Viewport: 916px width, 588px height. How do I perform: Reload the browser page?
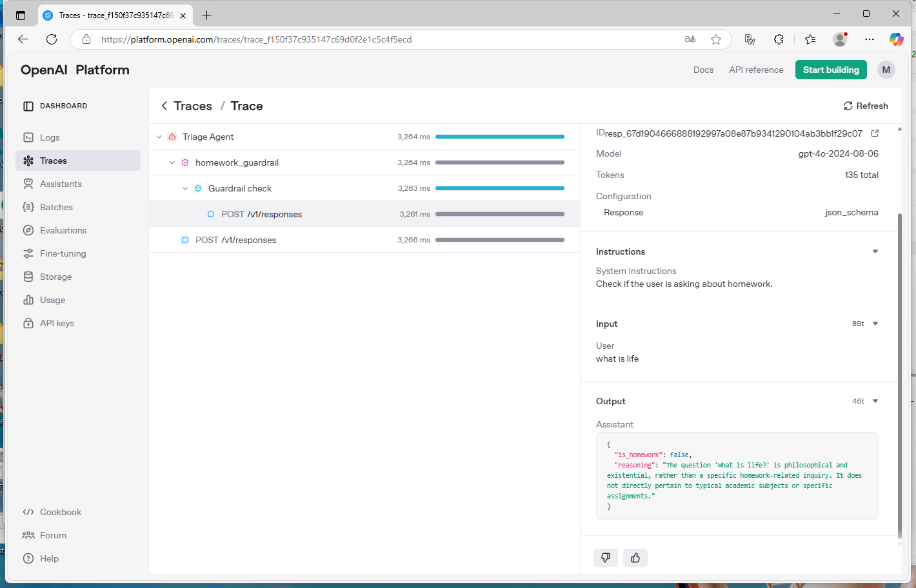(x=52, y=39)
